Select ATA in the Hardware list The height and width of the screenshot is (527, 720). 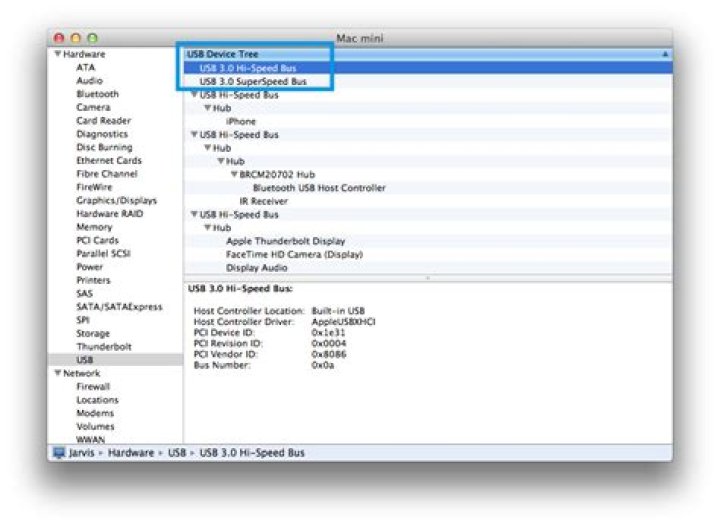(85, 67)
